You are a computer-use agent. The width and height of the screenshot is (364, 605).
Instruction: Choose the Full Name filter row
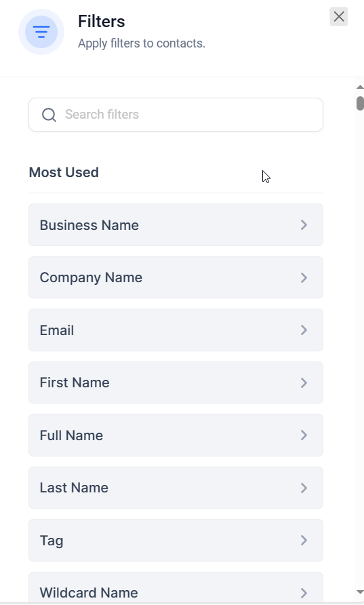pos(176,435)
